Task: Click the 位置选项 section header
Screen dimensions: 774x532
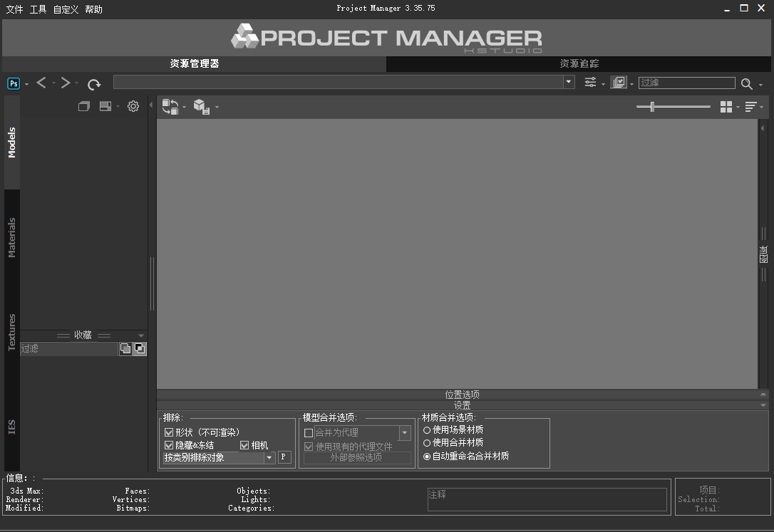Action: pyautogui.click(x=462, y=395)
